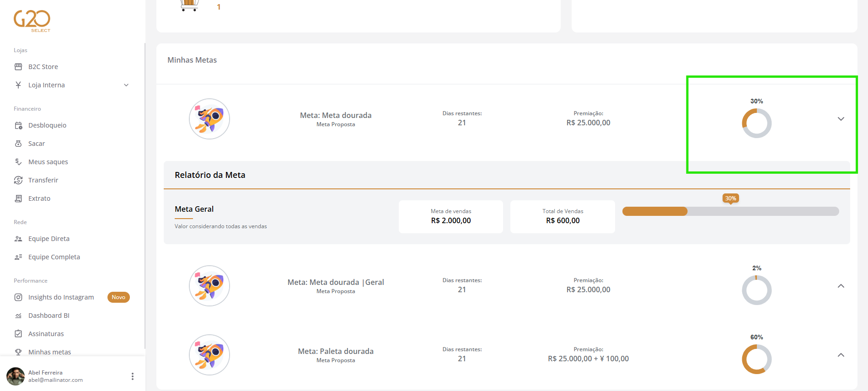This screenshot has height=391, width=868.
Task: Expand the Loja Interna submenu
Action: coord(126,85)
